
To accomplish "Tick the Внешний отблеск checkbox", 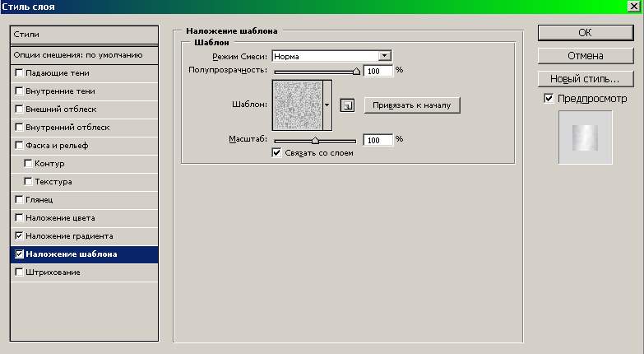I will click(x=19, y=109).
